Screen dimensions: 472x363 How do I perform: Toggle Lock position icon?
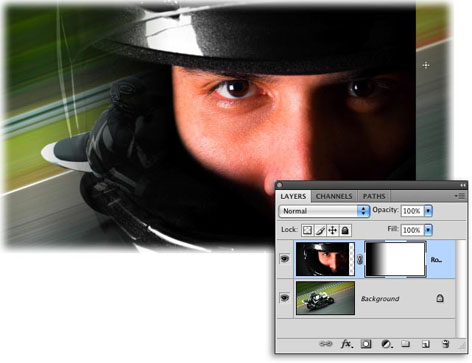(332, 230)
